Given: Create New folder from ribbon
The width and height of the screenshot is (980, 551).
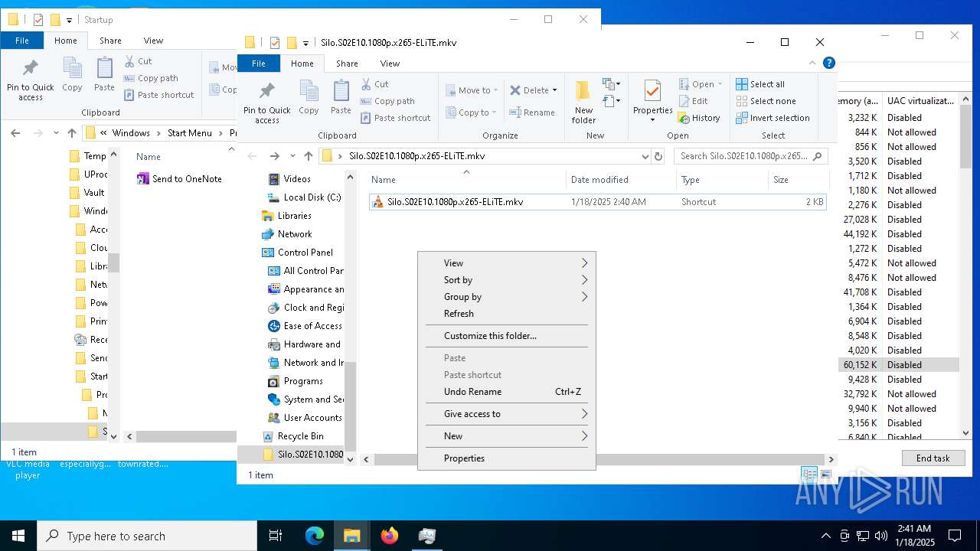Looking at the screenshot, I should (583, 102).
